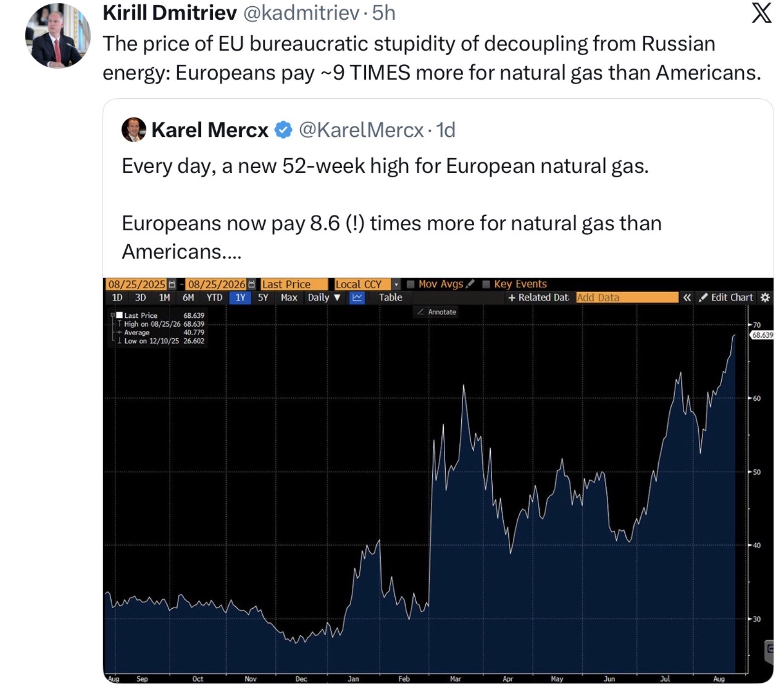Click the end date calendar icon
Screen dimensions: 784x689
(251, 285)
